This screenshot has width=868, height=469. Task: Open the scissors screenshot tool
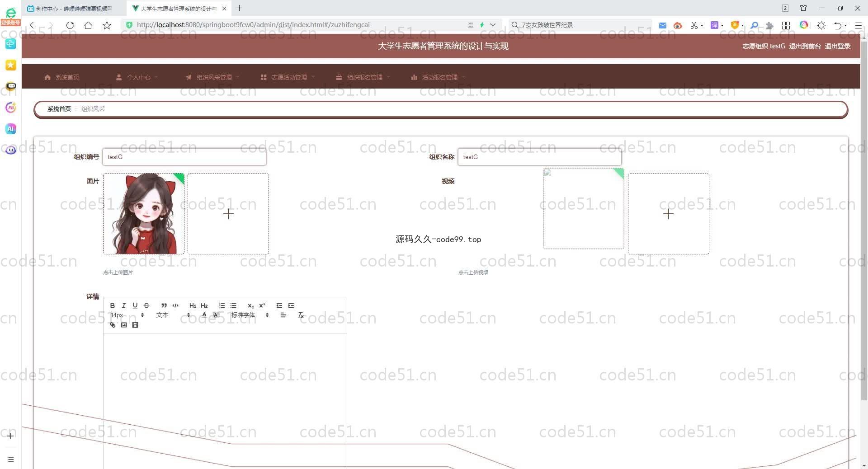694,25
